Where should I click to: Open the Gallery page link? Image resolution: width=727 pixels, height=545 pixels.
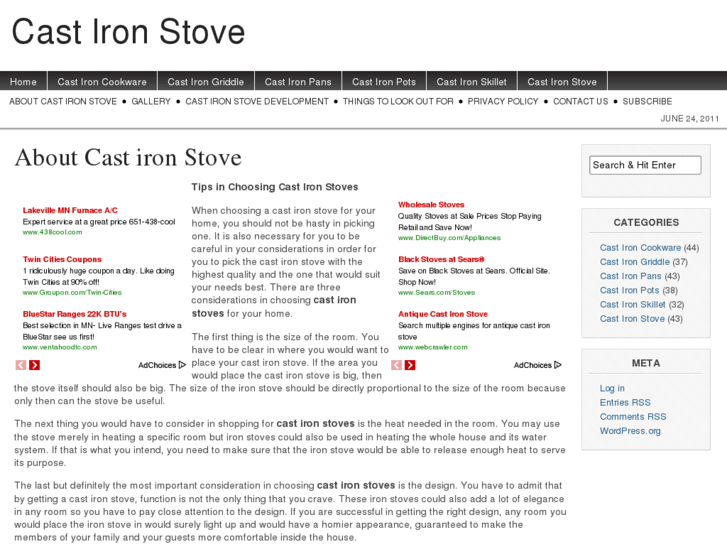coord(151,101)
